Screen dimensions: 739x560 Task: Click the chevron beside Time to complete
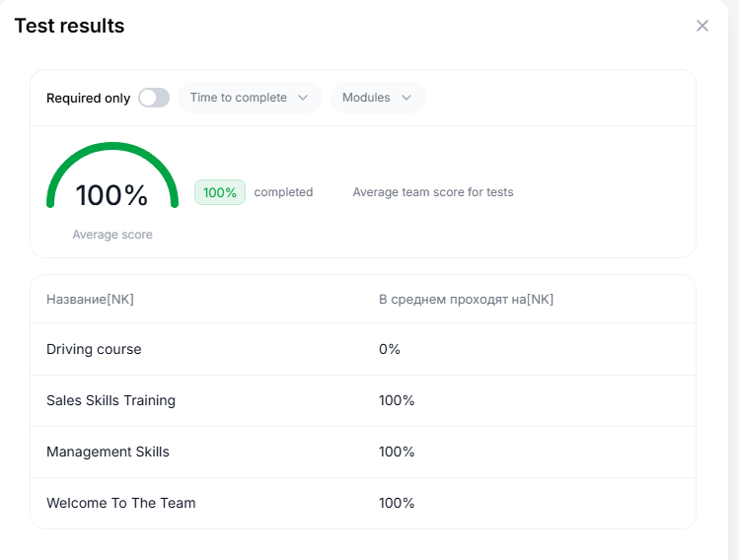303,98
